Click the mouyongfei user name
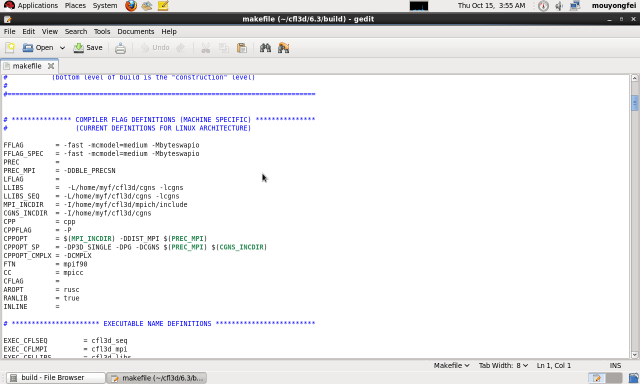640x384 pixels. 614,6
